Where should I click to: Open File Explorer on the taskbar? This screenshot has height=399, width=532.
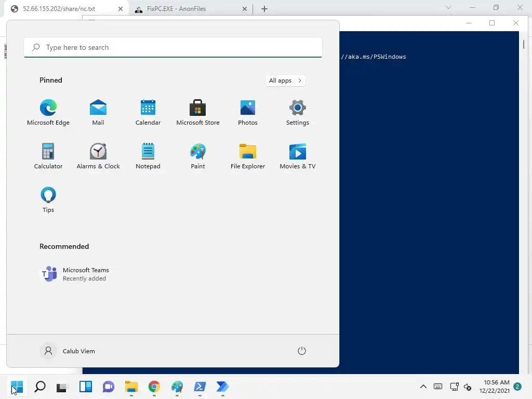[131, 387]
